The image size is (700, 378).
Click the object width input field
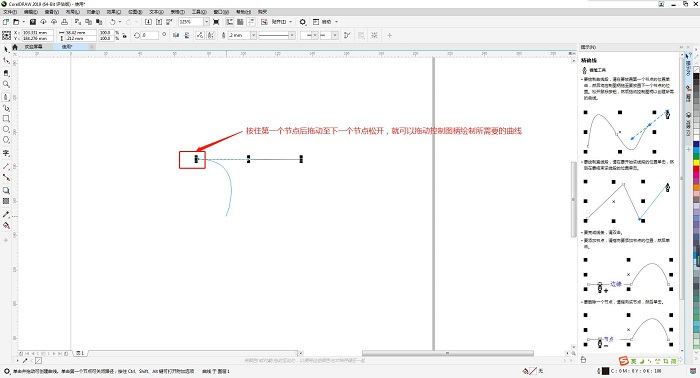point(80,32)
